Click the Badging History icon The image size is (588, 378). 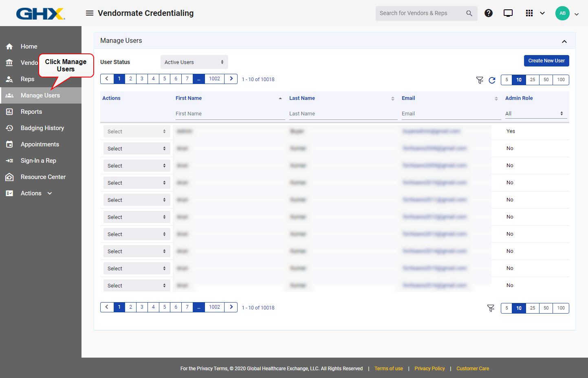tap(9, 128)
